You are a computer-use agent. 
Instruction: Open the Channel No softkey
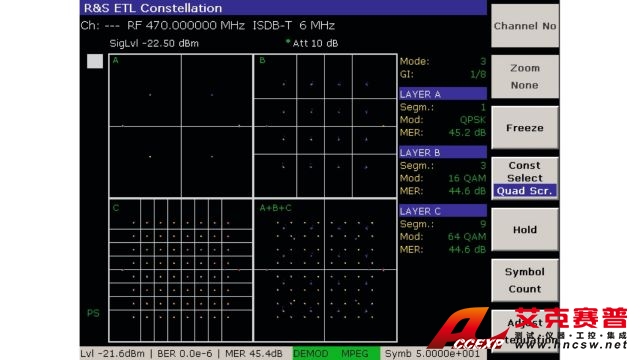click(525, 26)
